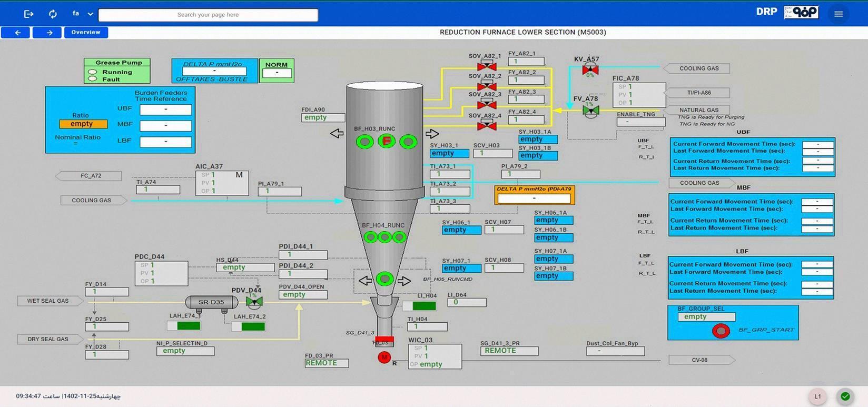Click the NATURAL GAS source tag
Image resolution: width=868 pixels, height=407 pixels.
[697, 110]
